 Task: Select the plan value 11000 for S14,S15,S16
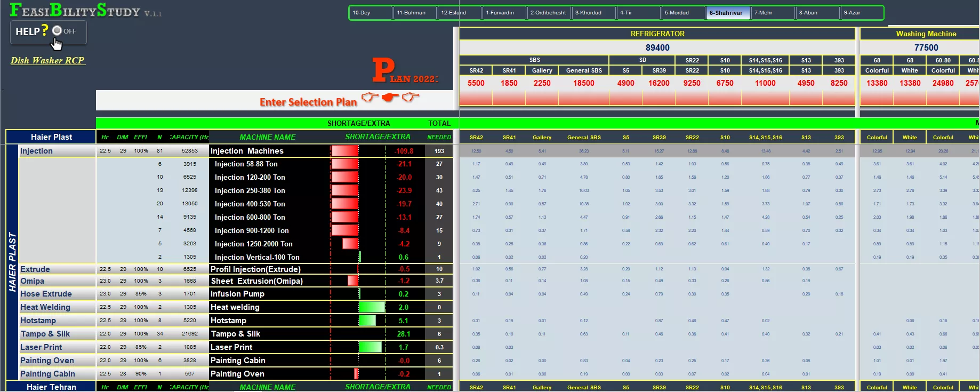pyautogui.click(x=766, y=83)
